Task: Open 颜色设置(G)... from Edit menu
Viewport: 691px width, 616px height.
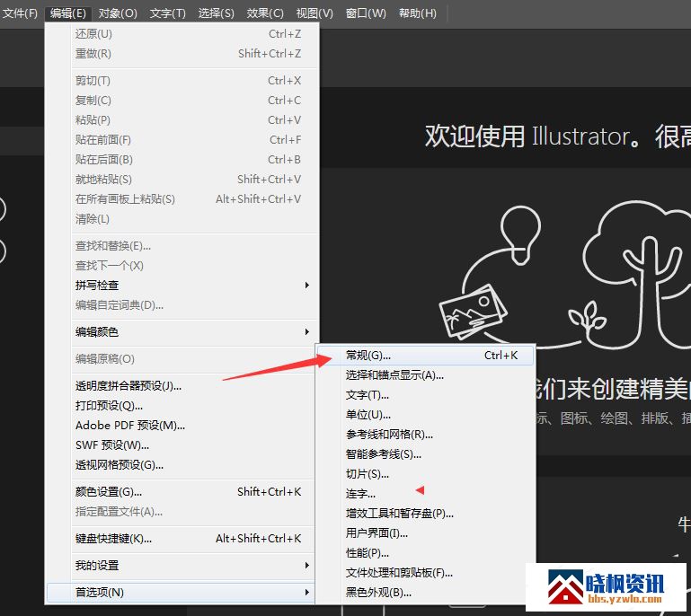Action: coord(108,492)
